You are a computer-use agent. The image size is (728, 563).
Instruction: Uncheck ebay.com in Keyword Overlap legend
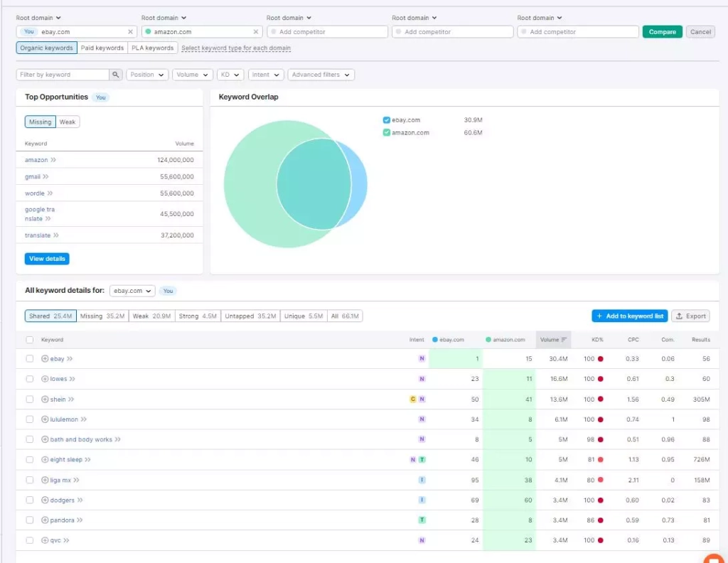[386, 120]
